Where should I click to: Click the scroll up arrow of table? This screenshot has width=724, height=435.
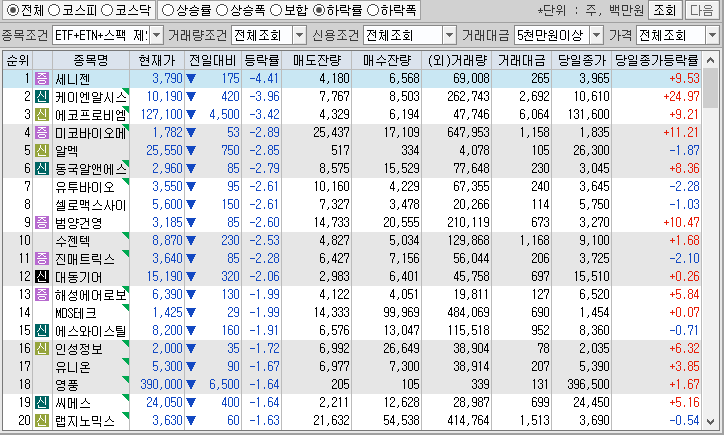pyautogui.click(x=711, y=60)
